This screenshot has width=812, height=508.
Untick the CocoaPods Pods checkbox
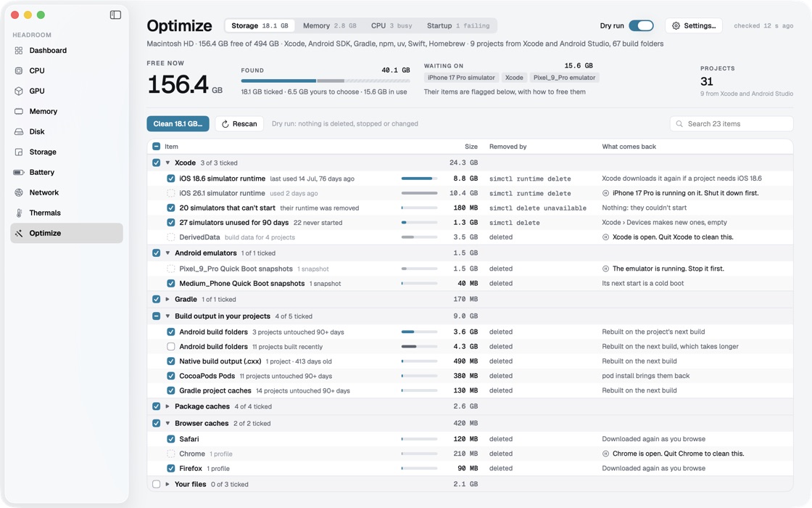pyautogui.click(x=171, y=376)
